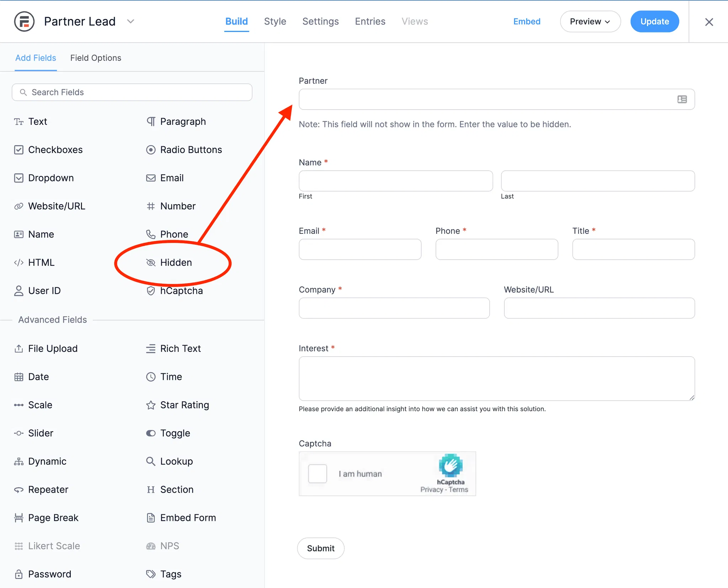This screenshot has width=728, height=588.
Task: Add a Dropdown field
Action: click(44, 178)
